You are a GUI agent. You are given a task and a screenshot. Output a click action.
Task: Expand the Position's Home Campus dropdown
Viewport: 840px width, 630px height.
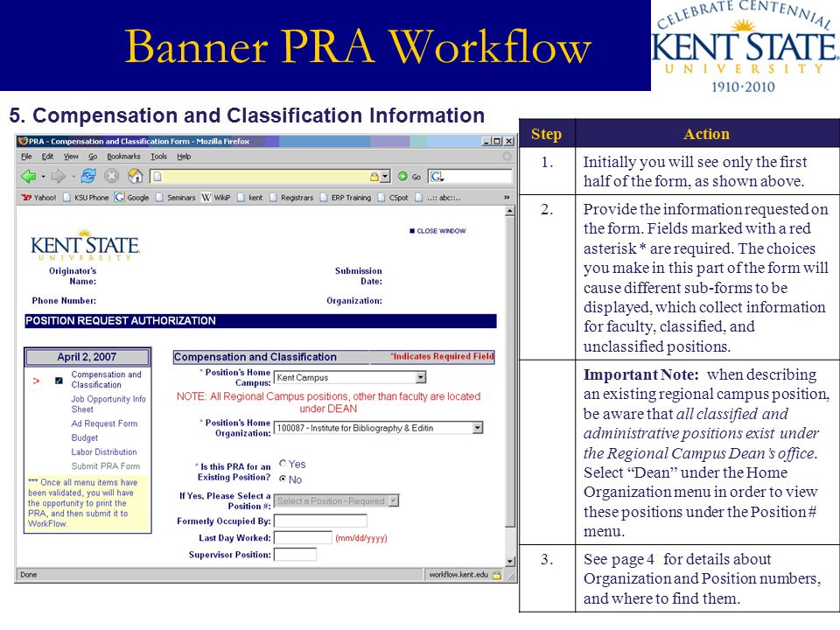coord(421,378)
